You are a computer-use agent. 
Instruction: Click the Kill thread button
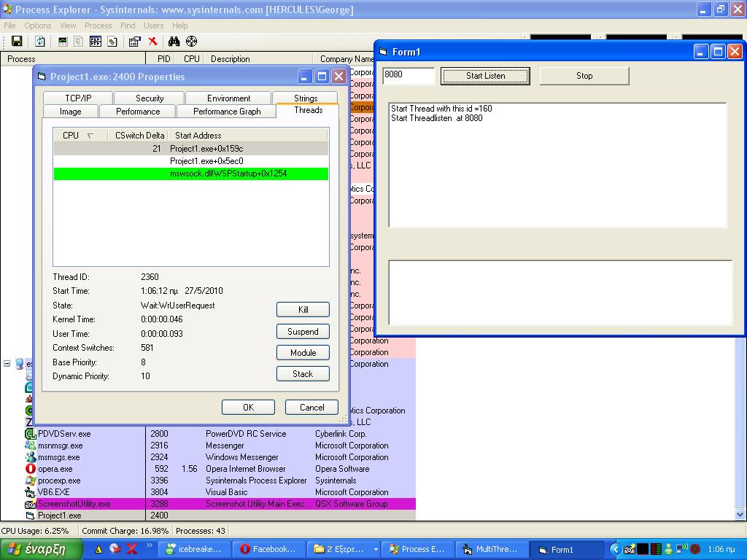(x=303, y=309)
